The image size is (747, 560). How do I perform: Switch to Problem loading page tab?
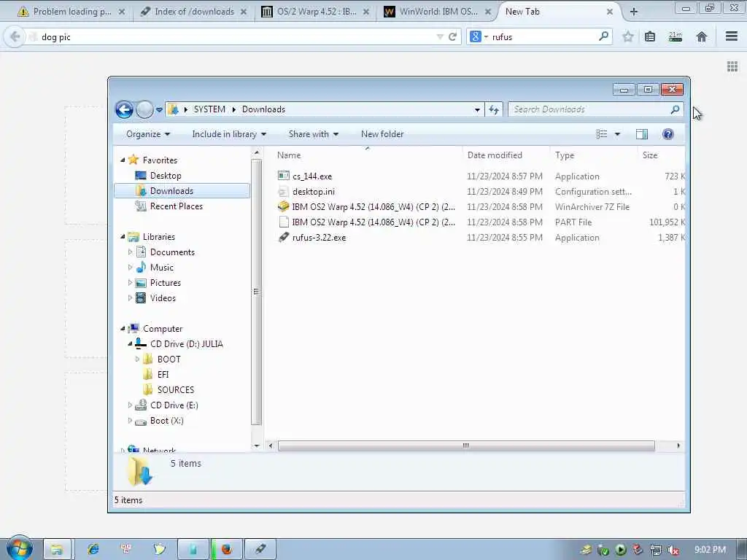click(x=71, y=12)
